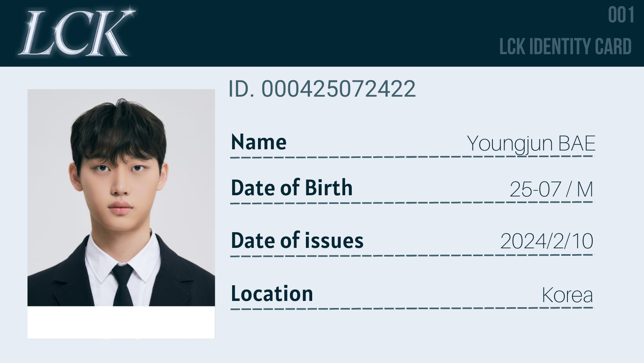Click the LCK IDENTITY CARD title
Screen dimensions: 644x363
click(x=565, y=47)
